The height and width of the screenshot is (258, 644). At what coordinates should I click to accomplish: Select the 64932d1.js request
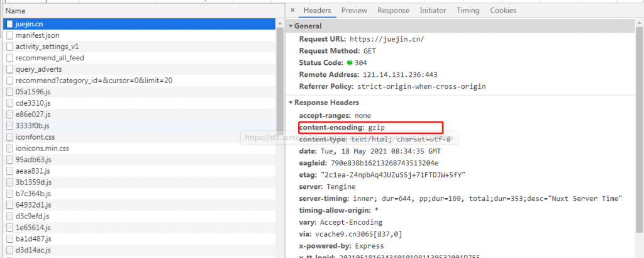[x=140, y=205]
